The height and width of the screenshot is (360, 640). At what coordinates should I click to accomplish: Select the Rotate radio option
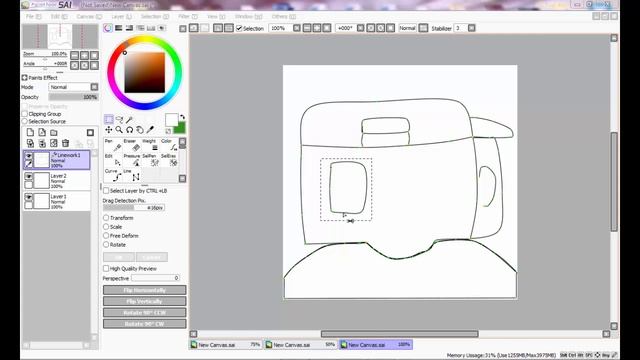(106, 244)
